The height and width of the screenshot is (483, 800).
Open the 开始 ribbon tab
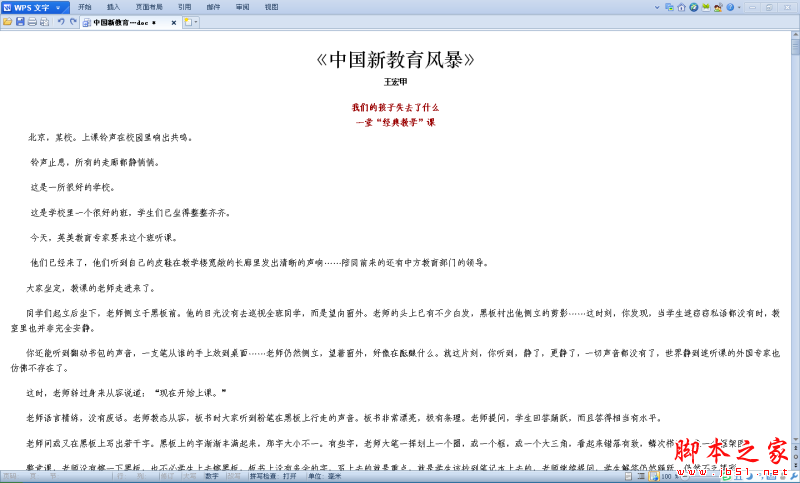(x=85, y=7)
